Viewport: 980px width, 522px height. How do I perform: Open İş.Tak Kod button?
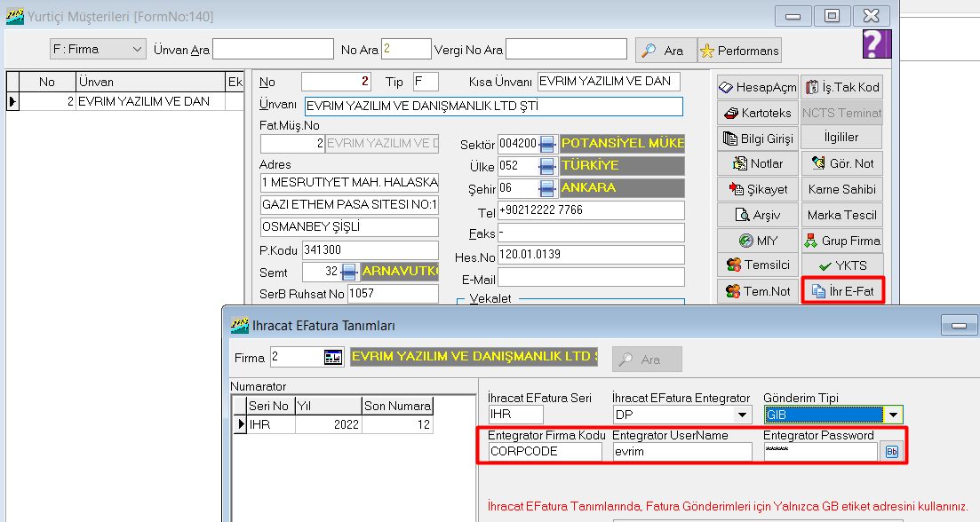pyautogui.click(x=842, y=87)
